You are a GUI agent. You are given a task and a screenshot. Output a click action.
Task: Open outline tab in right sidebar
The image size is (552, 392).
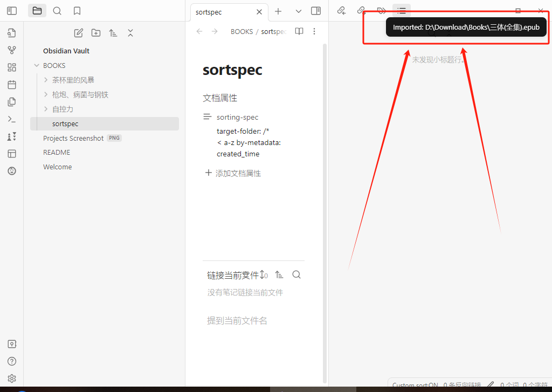[x=401, y=11]
